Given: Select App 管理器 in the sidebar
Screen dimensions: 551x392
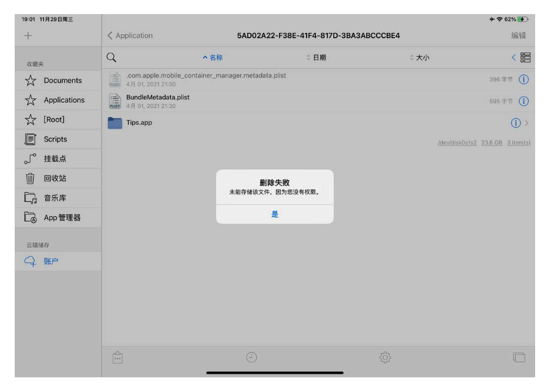Looking at the screenshot, I should [x=62, y=218].
